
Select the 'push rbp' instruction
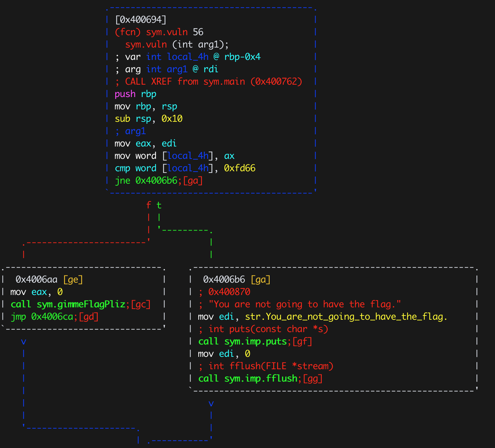[x=135, y=94]
